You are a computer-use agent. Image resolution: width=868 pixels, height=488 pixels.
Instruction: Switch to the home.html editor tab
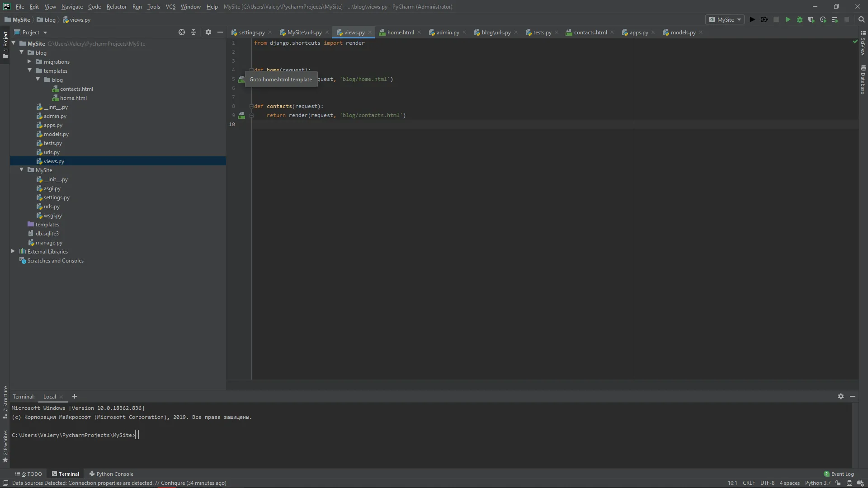pyautogui.click(x=400, y=33)
